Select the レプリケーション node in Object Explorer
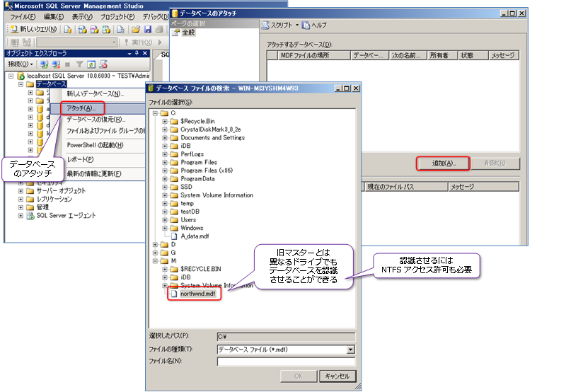The width and height of the screenshot is (566, 392). [x=54, y=199]
